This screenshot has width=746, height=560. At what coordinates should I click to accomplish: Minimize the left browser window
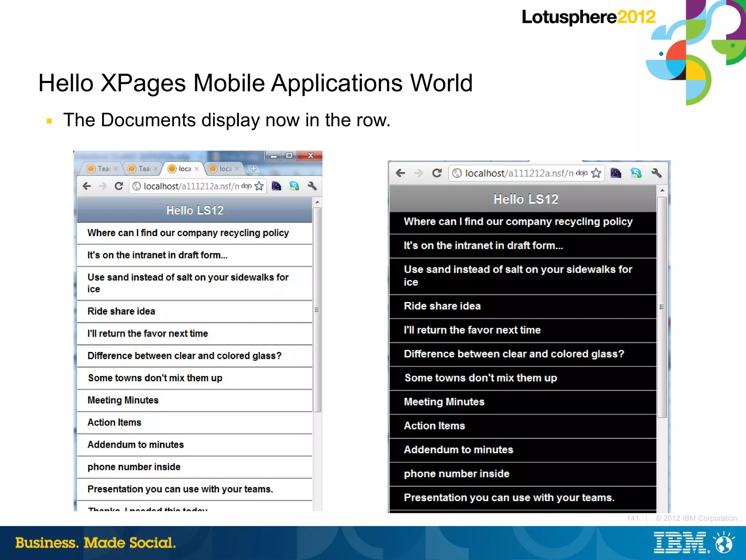pos(274,156)
